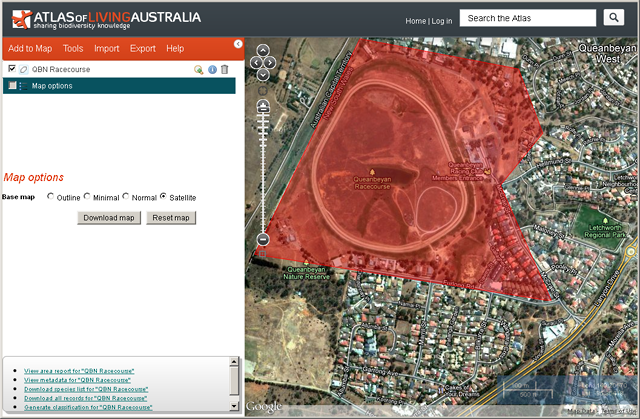Screen dimensions: 640x419
Task: Zoom to QBN Racecourse layer extent icon
Action: [x=199, y=70]
